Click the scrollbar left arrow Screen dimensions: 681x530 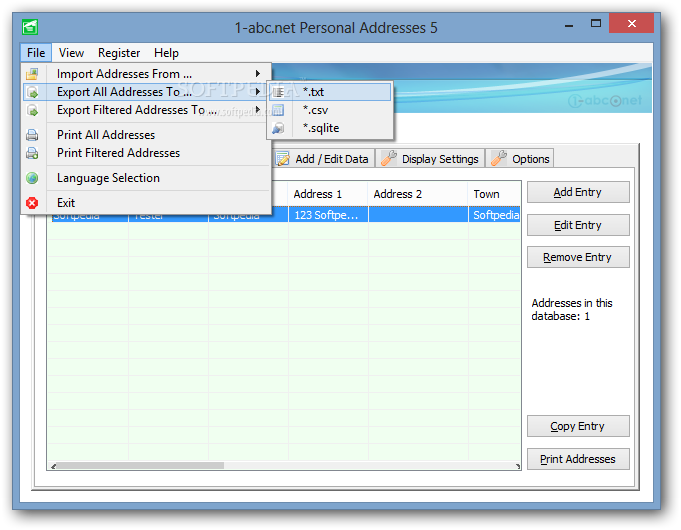[x=53, y=466]
